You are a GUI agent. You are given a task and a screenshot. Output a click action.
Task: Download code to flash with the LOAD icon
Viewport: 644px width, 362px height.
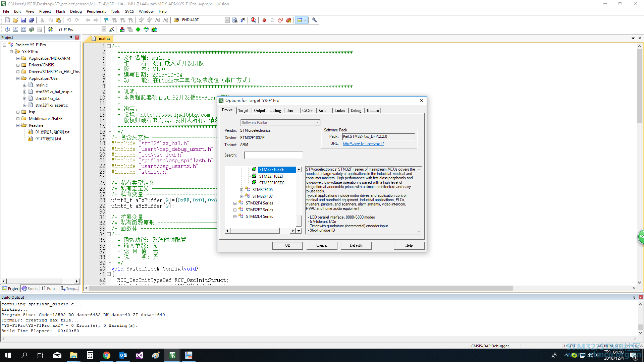50,29
